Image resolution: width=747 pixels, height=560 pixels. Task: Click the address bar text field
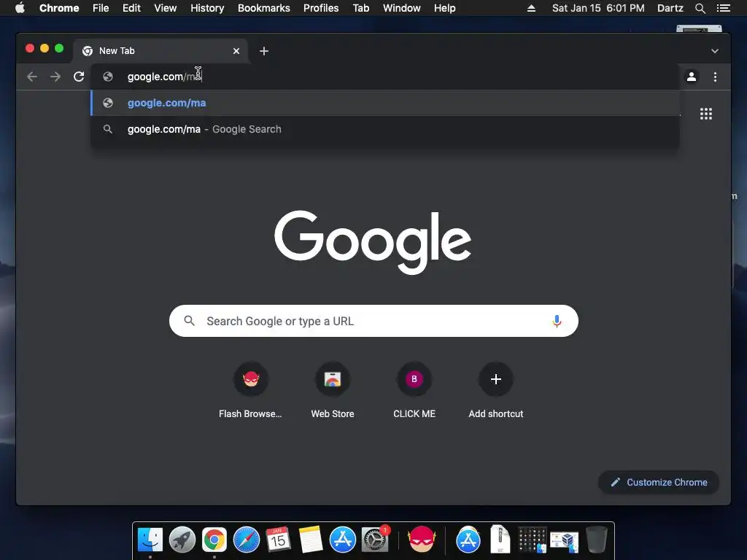[385, 77]
